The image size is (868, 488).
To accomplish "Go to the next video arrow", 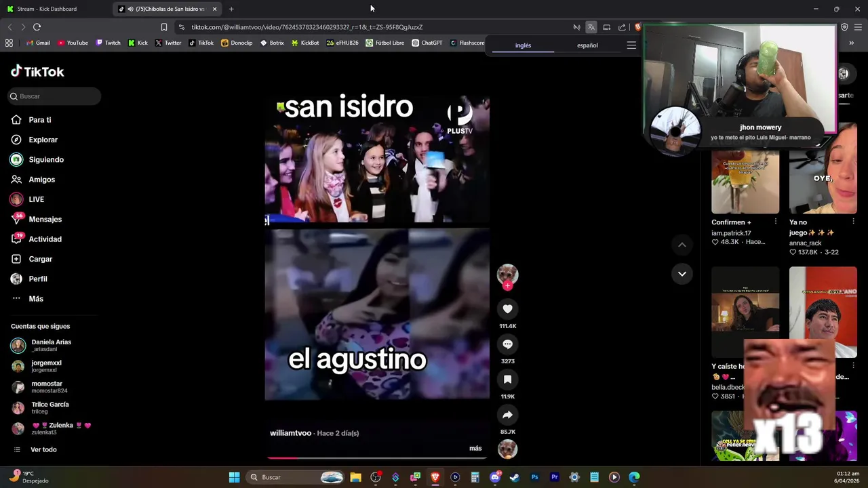I will pyautogui.click(x=682, y=274).
